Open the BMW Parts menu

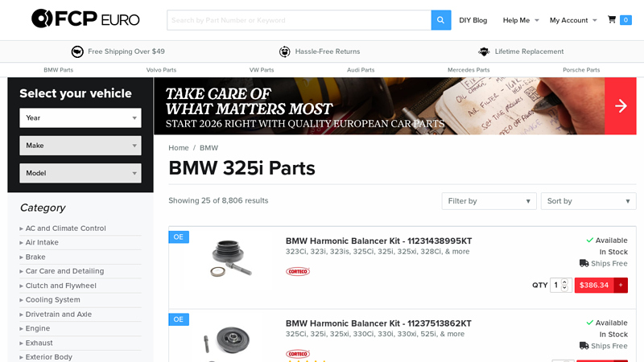coord(58,70)
